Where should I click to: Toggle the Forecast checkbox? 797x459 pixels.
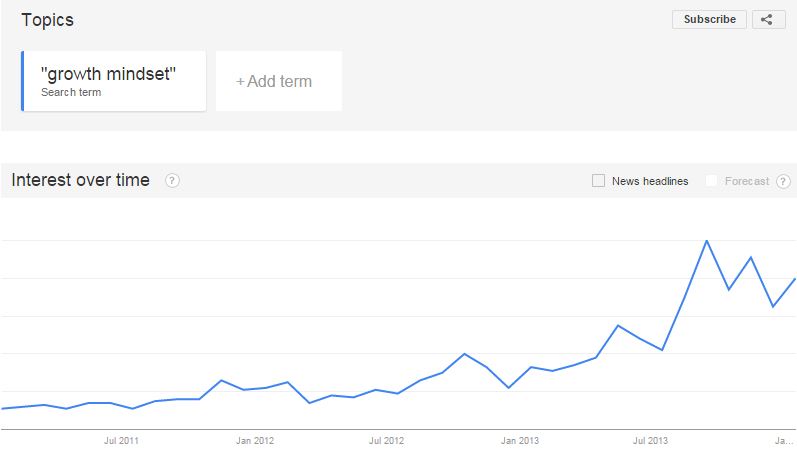coord(712,180)
